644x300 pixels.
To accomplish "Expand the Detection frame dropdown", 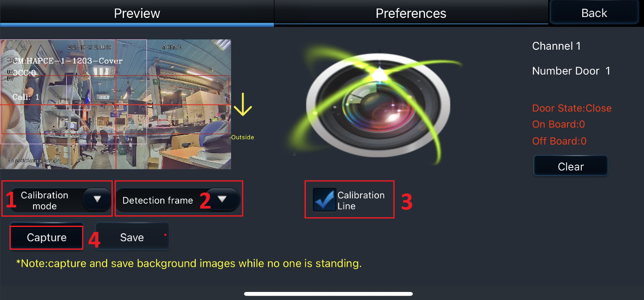I will pyautogui.click(x=177, y=200).
